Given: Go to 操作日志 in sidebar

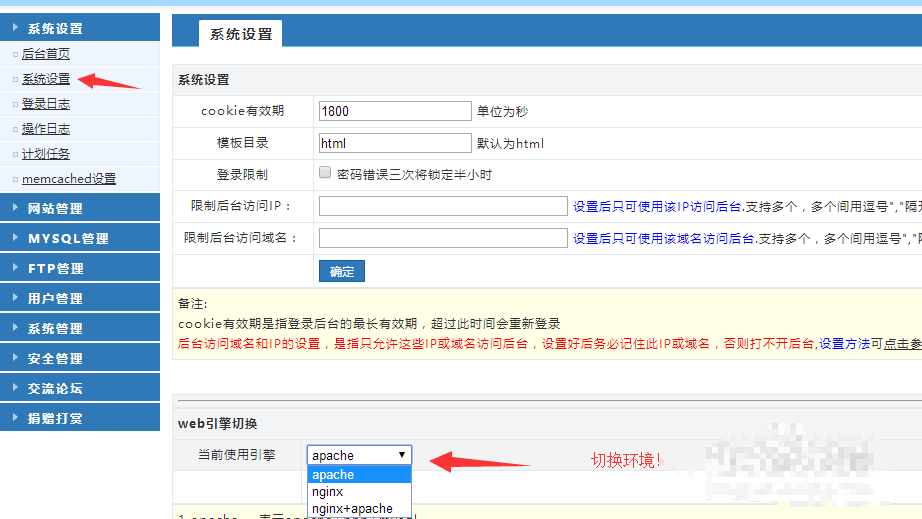Looking at the screenshot, I should [x=46, y=129].
